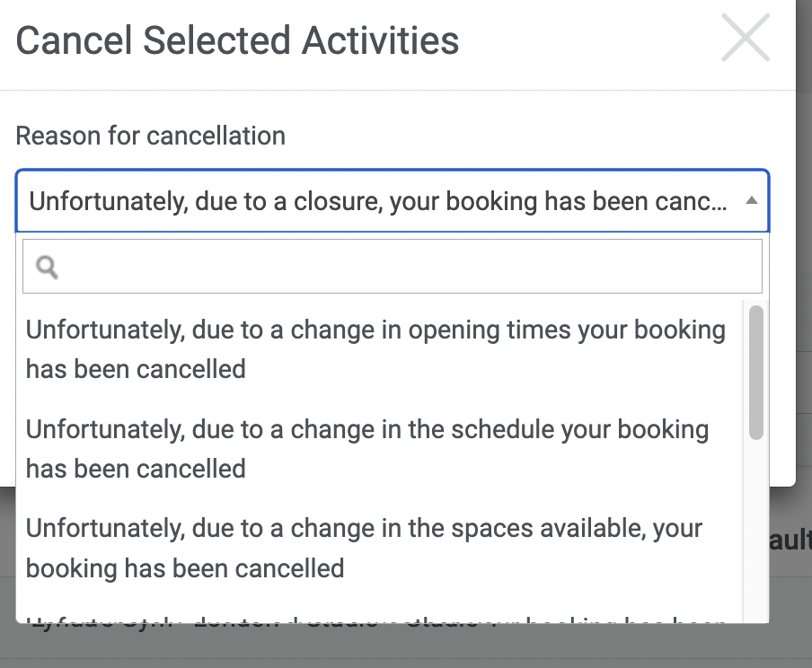This screenshot has width=812, height=668.
Task: Click the partially hidden text behind dialog edge
Action: click(x=790, y=541)
